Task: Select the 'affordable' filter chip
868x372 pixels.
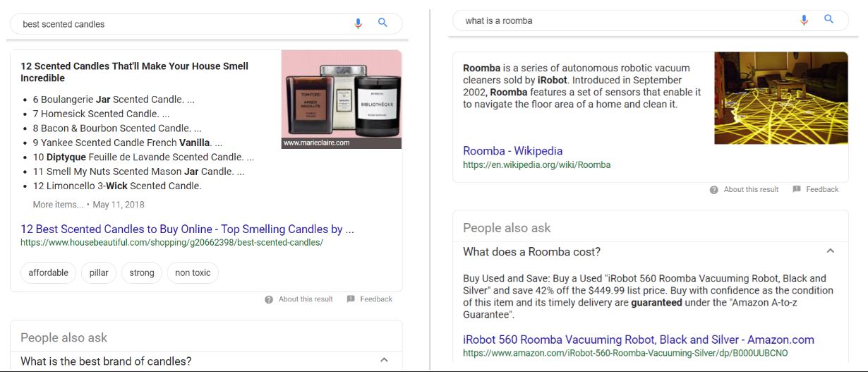Action: click(x=49, y=272)
